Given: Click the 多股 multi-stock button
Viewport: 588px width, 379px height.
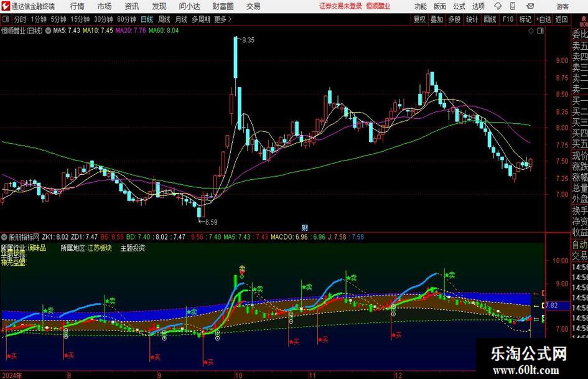Looking at the screenshot, I should 454,19.
